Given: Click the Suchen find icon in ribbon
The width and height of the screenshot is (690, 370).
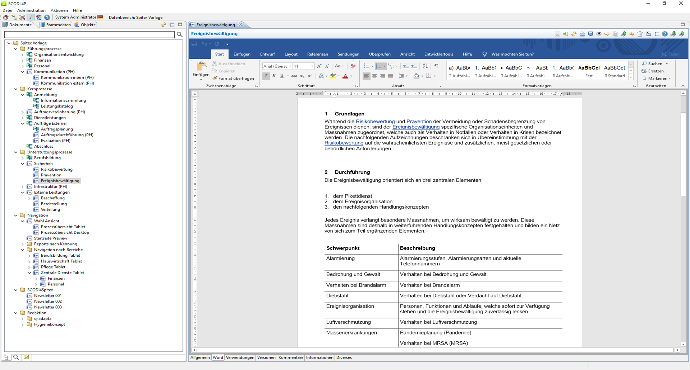Looking at the screenshot, I should [644, 63].
